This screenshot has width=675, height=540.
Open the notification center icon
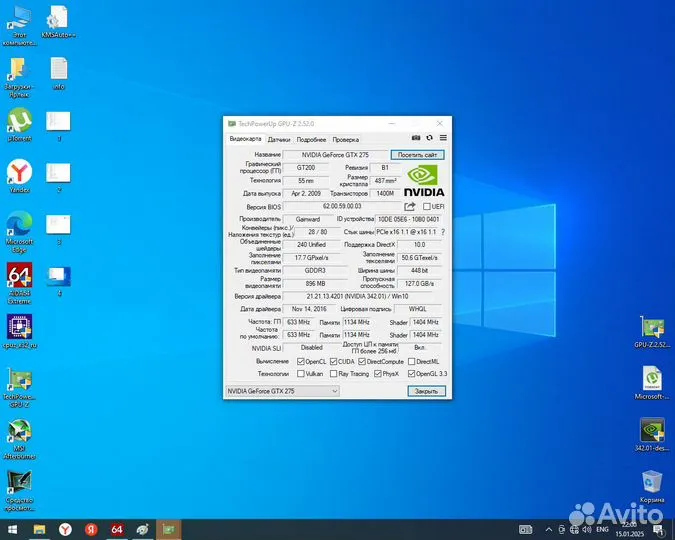(659, 529)
